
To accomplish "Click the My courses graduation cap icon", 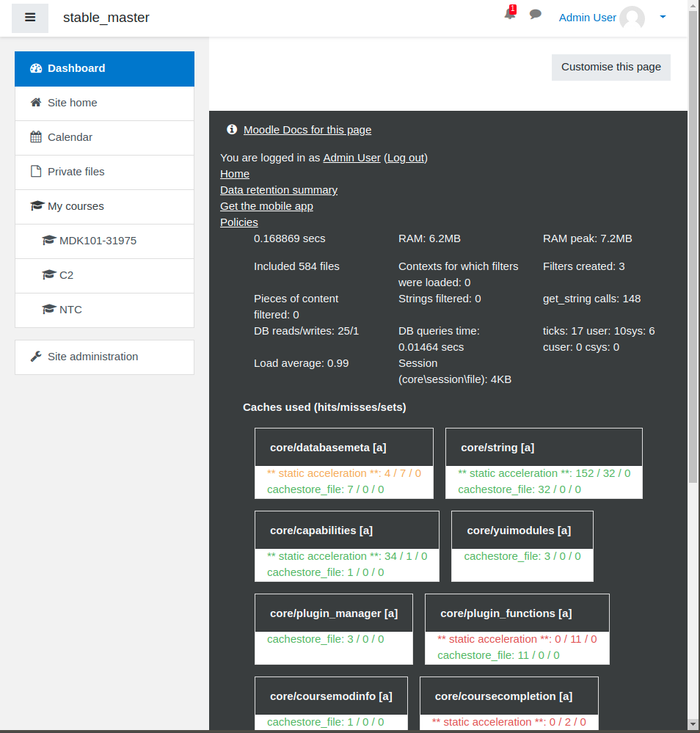I will pos(37,205).
